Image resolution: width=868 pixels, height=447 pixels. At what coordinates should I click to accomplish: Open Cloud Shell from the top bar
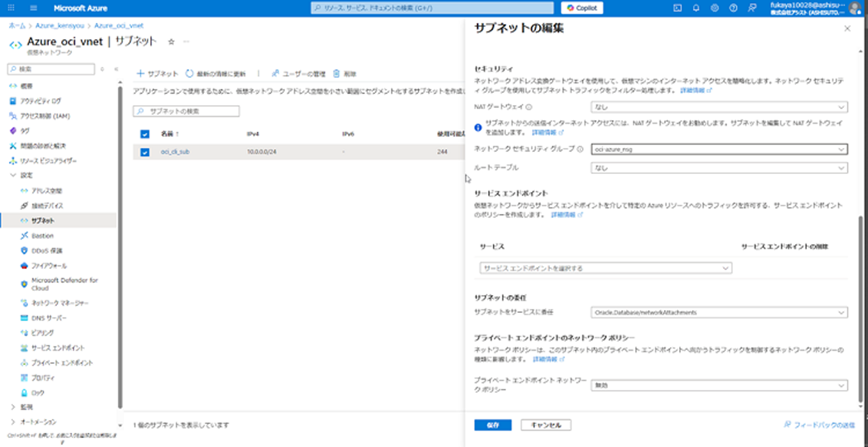coord(678,8)
